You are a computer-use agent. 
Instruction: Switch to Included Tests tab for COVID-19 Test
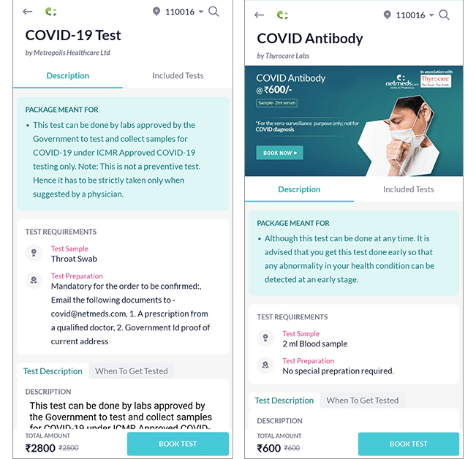[178, 76]
